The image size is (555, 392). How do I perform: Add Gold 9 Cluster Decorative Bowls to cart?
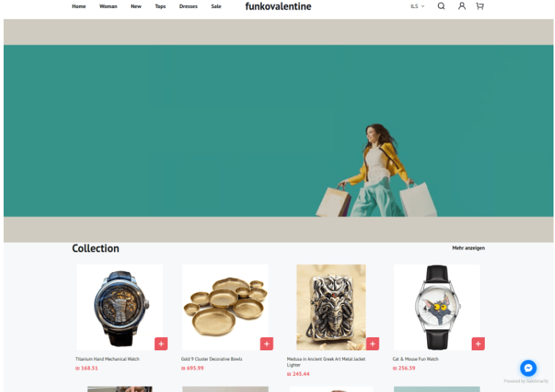266,344
